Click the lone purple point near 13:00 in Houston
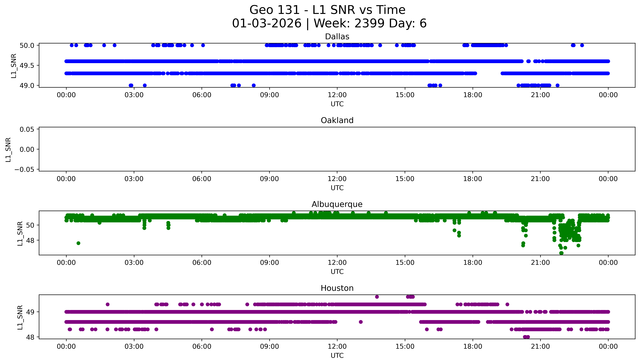The image size is (640, 364). click(x=361, y=322)
